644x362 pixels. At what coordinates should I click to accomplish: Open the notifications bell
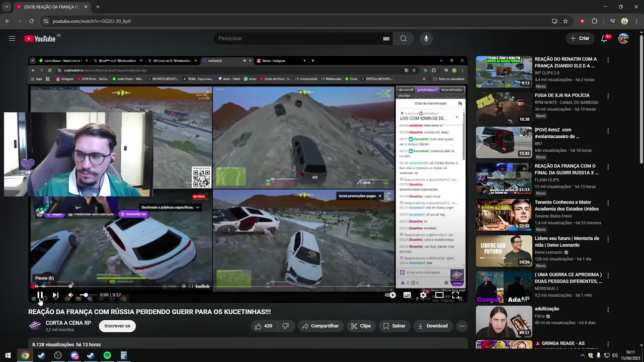click(x=604, y=39)
